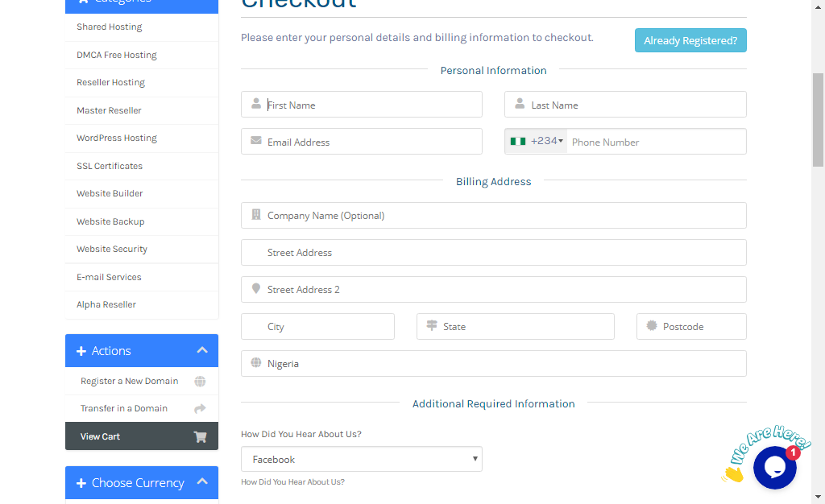Viewport: 825px width, 504px height.
Task: Click the Postcode input field
Action: click(x=691, y=327)
